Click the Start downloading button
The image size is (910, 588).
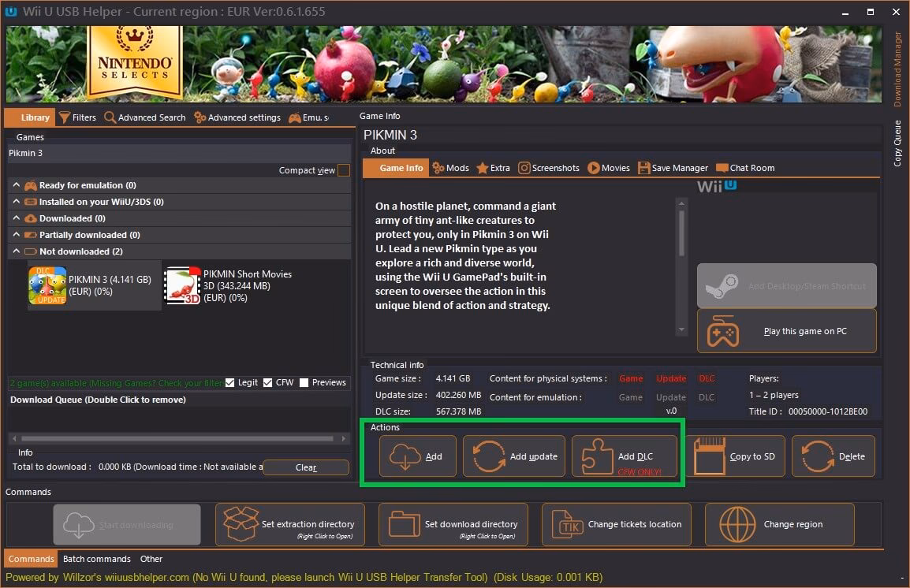(127, 524)
